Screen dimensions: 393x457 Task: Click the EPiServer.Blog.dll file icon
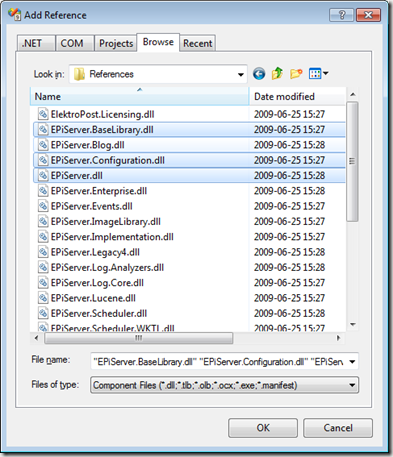[x=43, y=145]
